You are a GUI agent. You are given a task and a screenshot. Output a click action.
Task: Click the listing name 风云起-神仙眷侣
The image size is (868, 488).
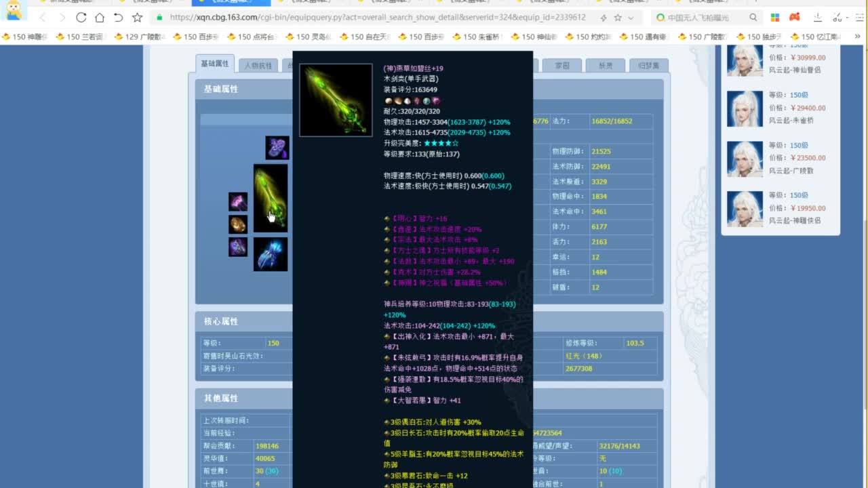tap(795, 70)
